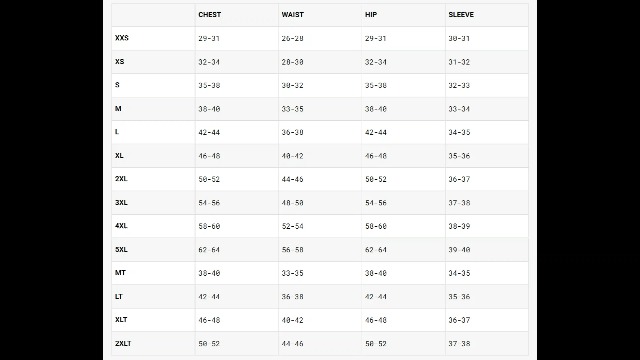
Task: Click hip measurement for size 4XL
Action: (376, 226)
